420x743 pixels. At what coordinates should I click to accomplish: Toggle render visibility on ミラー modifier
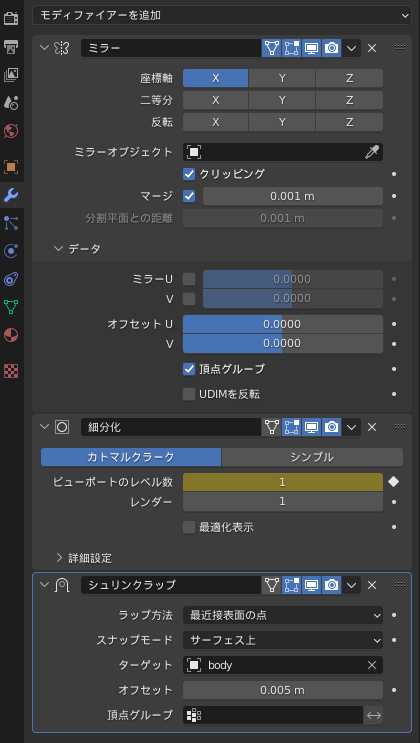click(331, 48)
